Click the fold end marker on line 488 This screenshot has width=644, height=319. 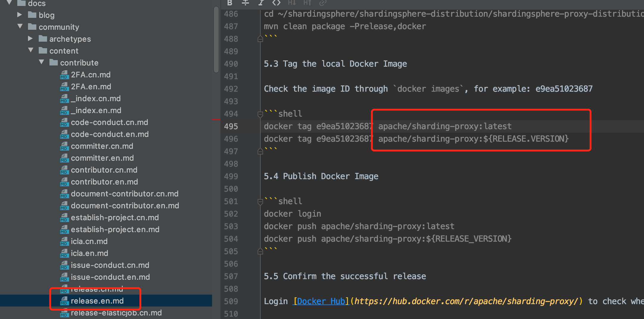click(x=260, y=39)
